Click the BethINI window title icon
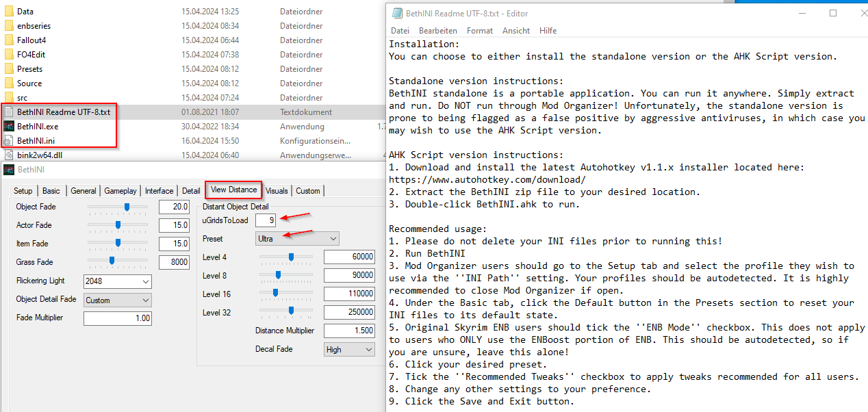 [9, 170]
